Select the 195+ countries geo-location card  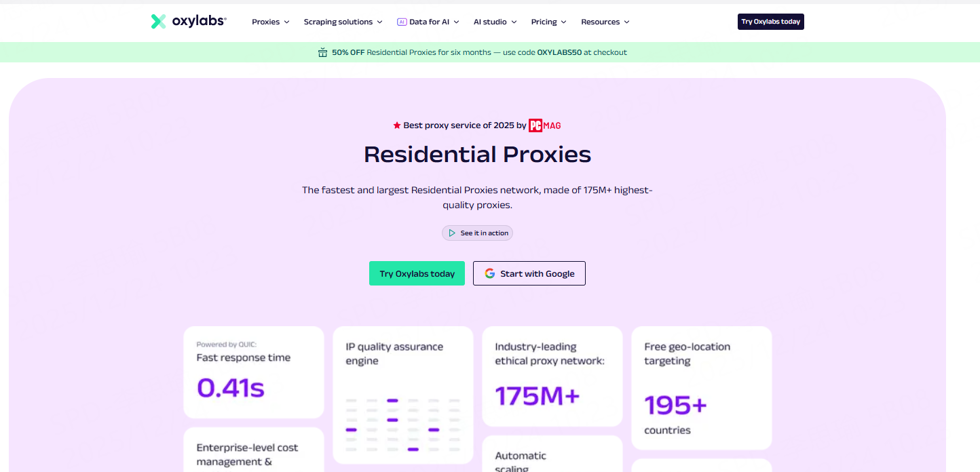click(701, 388)
